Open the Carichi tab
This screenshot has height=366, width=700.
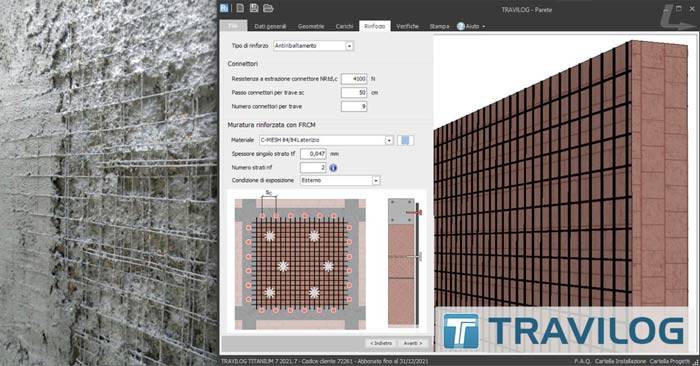coord(344,26)
